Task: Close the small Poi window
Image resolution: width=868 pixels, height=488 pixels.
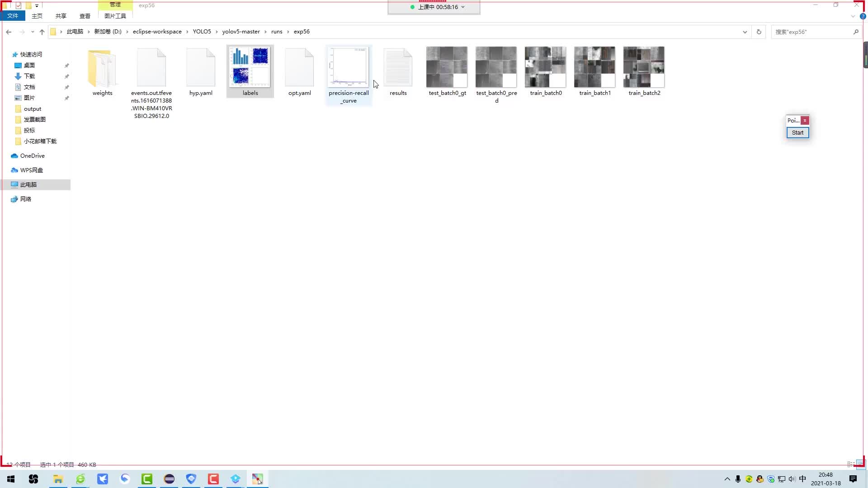Action: coord(805,120)
